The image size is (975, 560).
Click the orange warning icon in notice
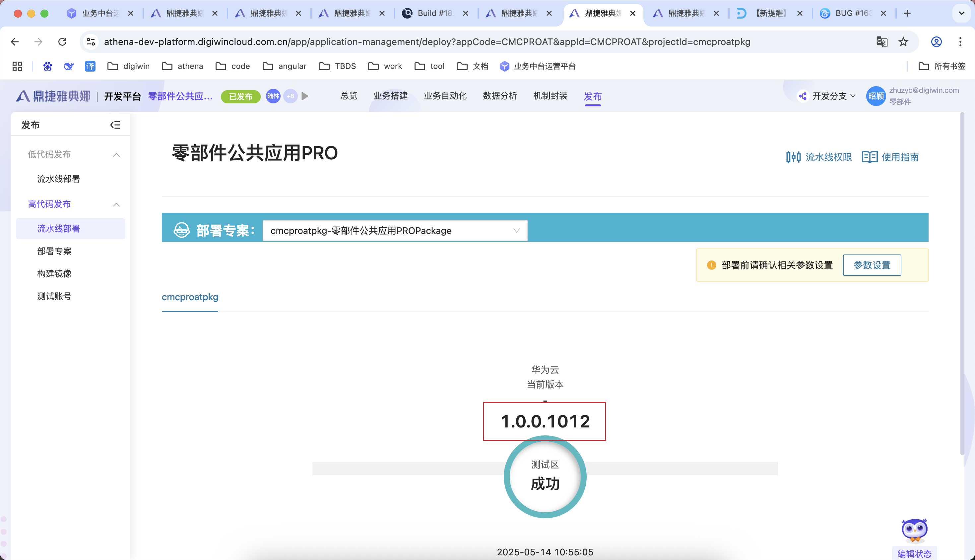coord(711,265)
